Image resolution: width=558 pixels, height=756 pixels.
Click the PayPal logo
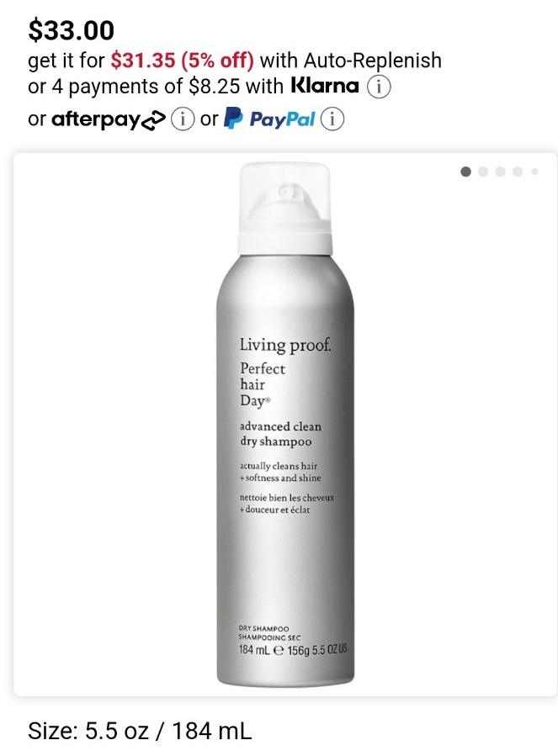coord(270,119)
